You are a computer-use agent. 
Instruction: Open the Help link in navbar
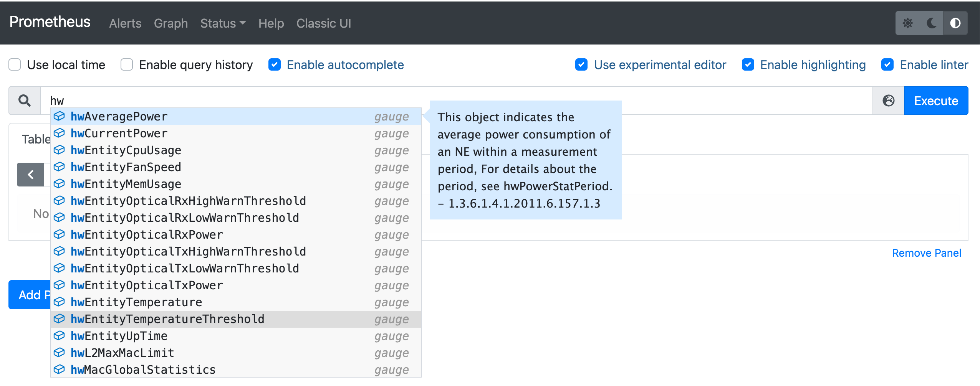(271, 23)
